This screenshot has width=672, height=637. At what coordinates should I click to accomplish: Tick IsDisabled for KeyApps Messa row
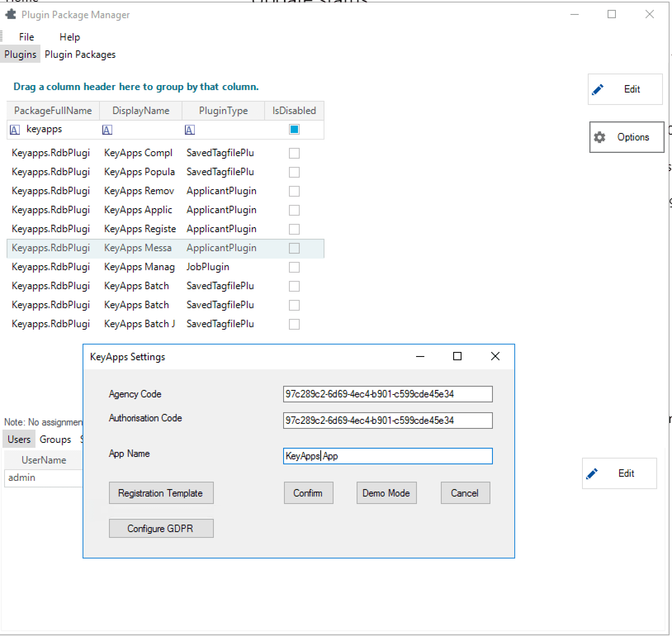pyautogui.click(x=294, y=248)
